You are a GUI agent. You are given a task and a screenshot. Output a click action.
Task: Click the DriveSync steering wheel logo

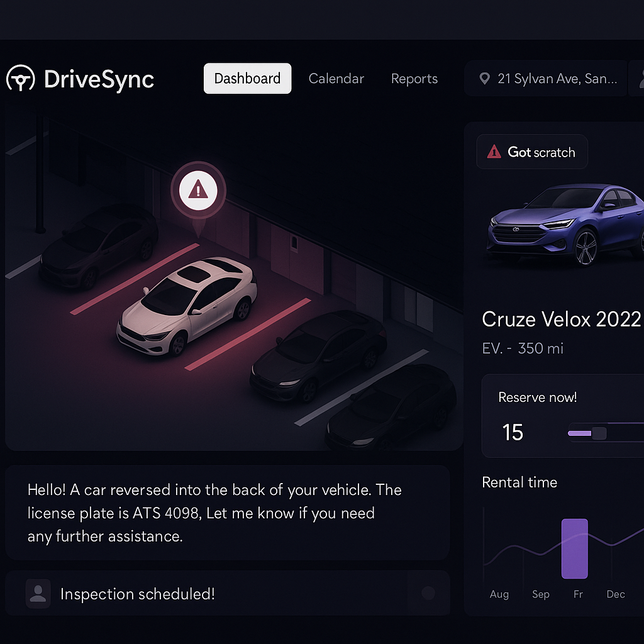click(x=22, y=79)
